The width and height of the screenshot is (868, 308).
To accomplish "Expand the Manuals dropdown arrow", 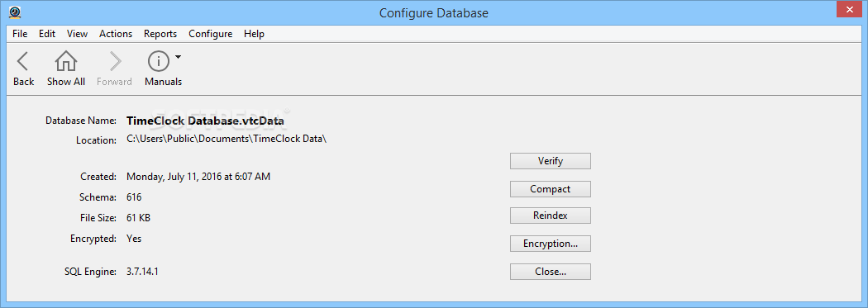I will tap(178, 56).
